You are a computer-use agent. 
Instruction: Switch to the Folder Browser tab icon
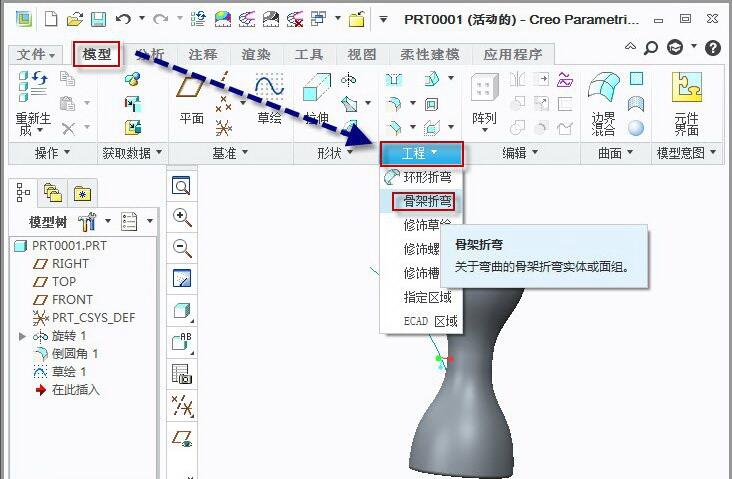point(52,192)
